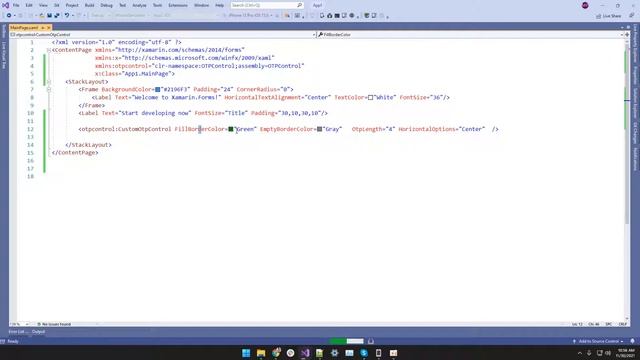
Task: Open the FillBorderColor member dropdown
Action: point(471,35)
